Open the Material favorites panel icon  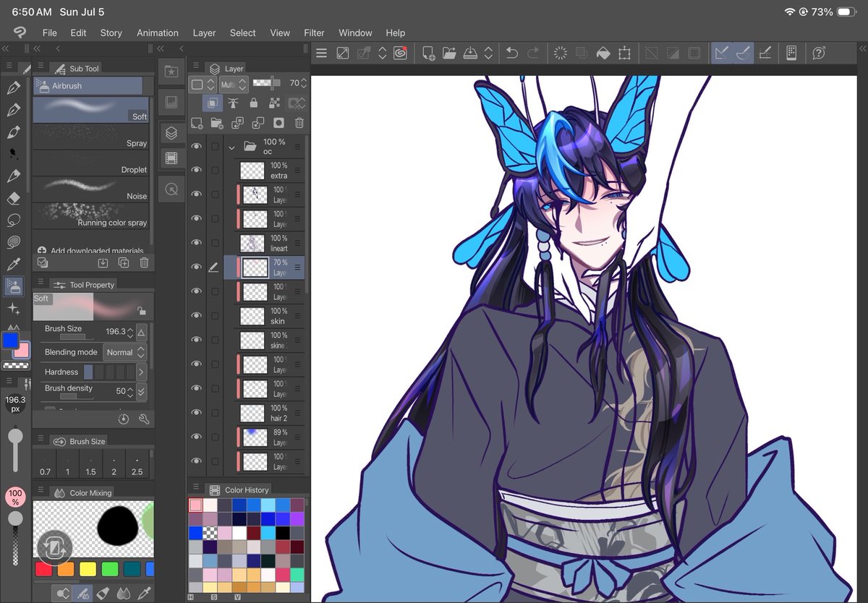[171, 72]
